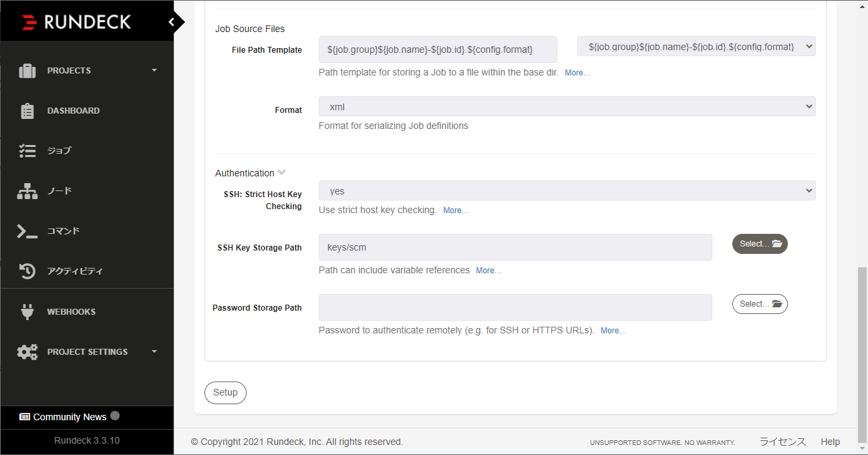The width and height of the screenshot is (868, 455).
Task: Collapse the sidebar with the chevron arrow
Action: point(172,22)
